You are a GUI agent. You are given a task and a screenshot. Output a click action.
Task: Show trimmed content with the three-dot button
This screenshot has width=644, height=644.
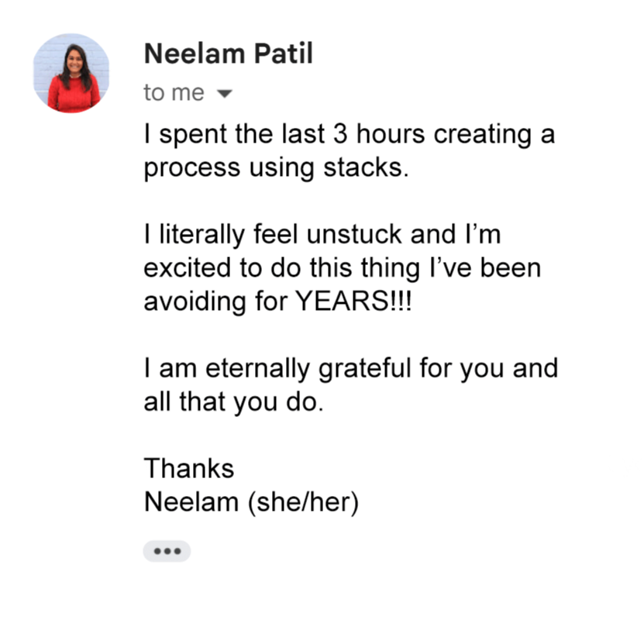pos(167,551)
